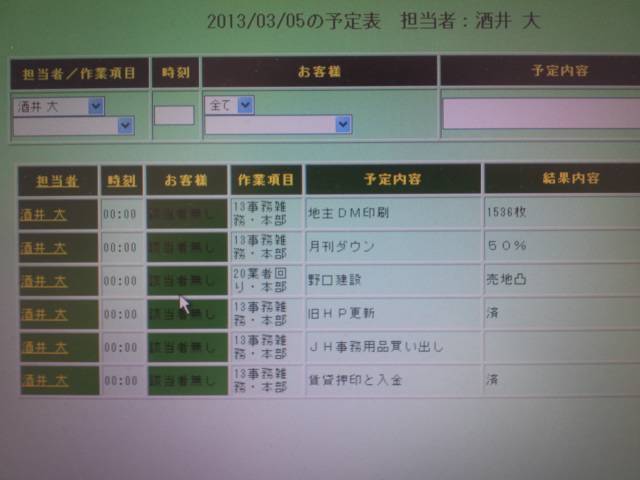
Task: Click the 済 result in 旧HP更新 row
Action: tap(562, 313)
